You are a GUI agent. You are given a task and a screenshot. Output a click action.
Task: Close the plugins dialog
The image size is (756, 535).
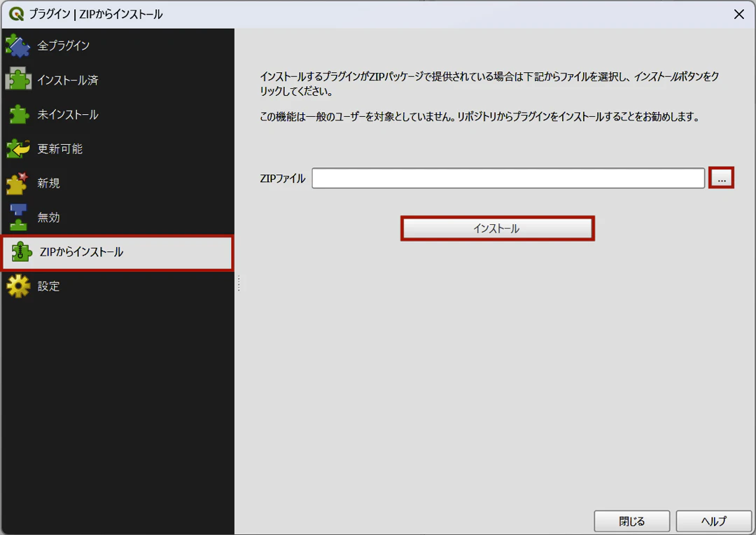[x=631, y=521]
